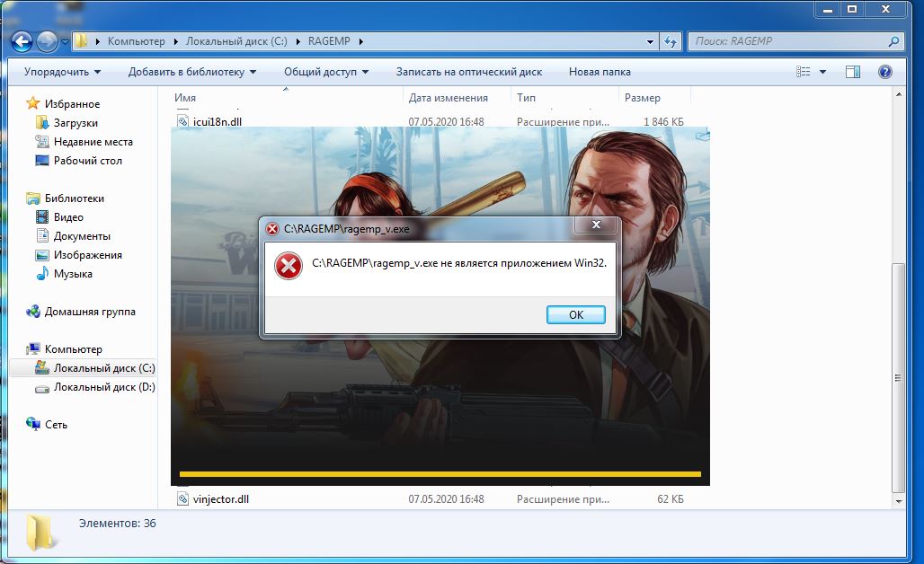The width and height of the screenshot is (924, 564).
Task: Click the Недавние места icon
Action: coord(42,141)
